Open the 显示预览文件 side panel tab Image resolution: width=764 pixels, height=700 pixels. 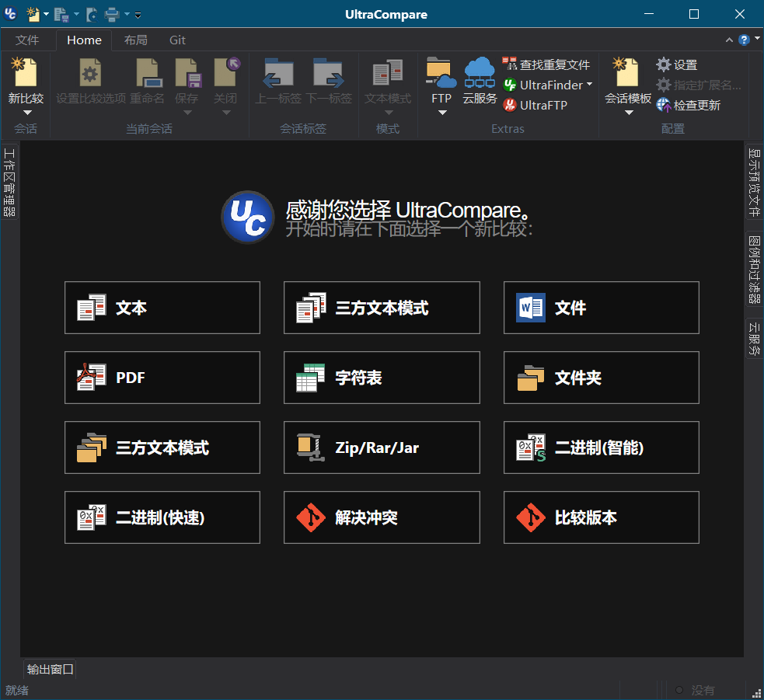point(754,182)
